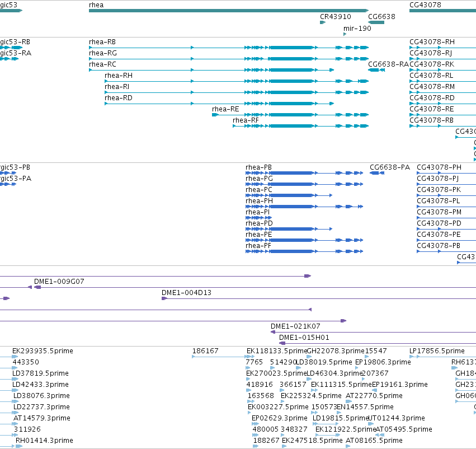Select the EP02629.3prime EST label
476x449 pixels.
point(280,419)
